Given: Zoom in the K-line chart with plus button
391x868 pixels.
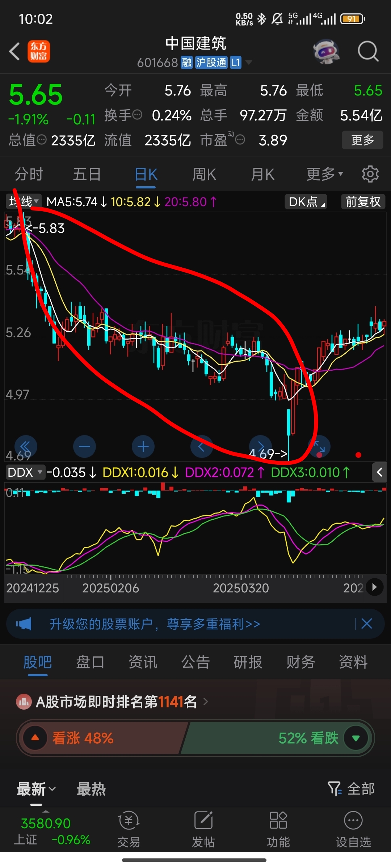Looking at the screenshot, I should click(x=143, y=447).
